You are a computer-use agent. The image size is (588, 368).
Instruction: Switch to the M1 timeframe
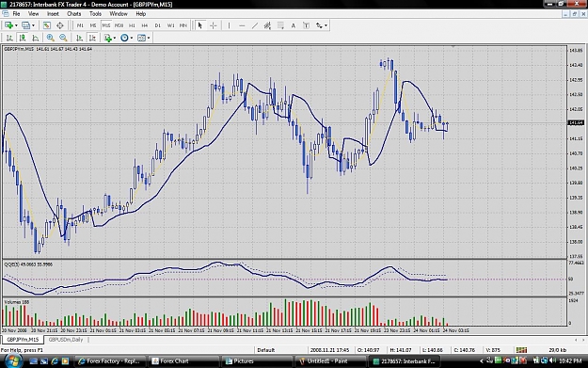click(x=80, y=25)
